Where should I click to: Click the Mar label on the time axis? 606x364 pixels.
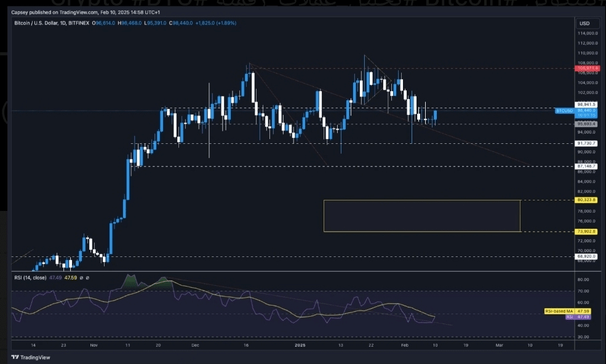coord(500,345)
